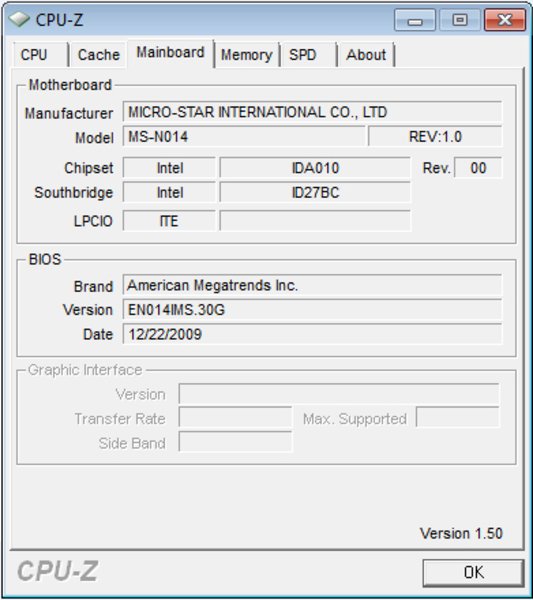Click the Chipset label
The height and width of the screenshot is (600, 533).
89,168
